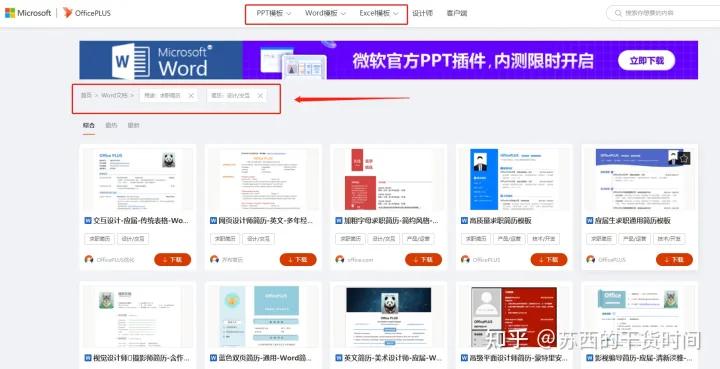Click the Microsoft logo
Viewport: 720px width, 369px height.
click(28, 13)
